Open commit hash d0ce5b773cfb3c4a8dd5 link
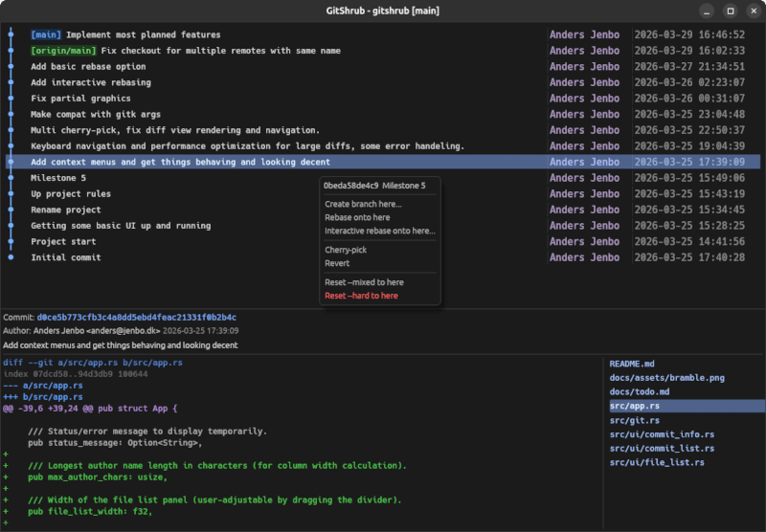Viewport: 766px width, 532px height. click(137, 318)
